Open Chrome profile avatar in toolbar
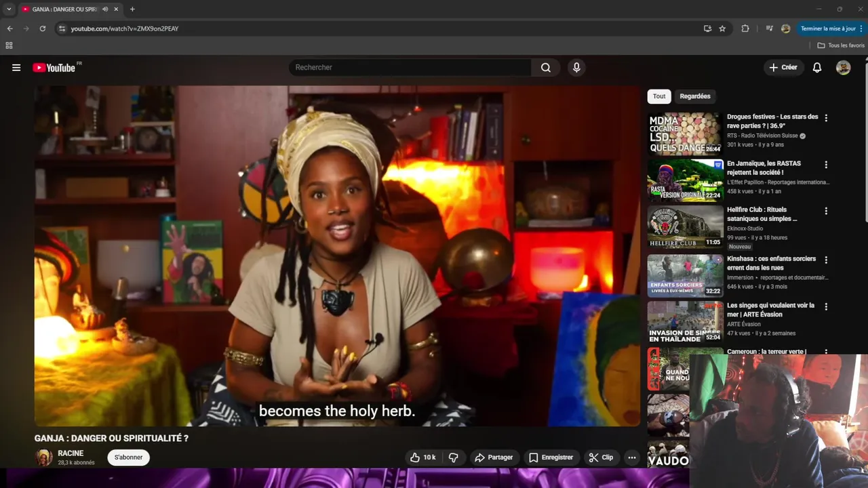Screen dimensions: 868x488 pos(785,28)
